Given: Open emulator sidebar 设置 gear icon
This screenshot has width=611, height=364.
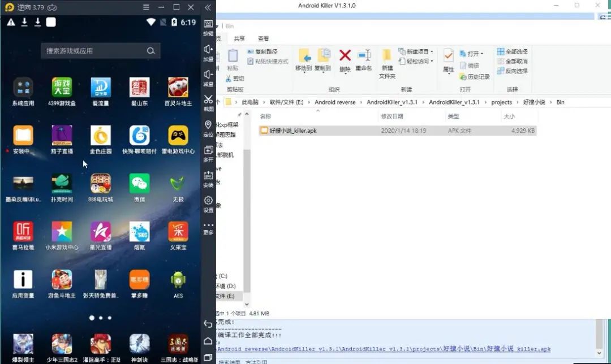Looking at the screenshot, I should (208, 200).
